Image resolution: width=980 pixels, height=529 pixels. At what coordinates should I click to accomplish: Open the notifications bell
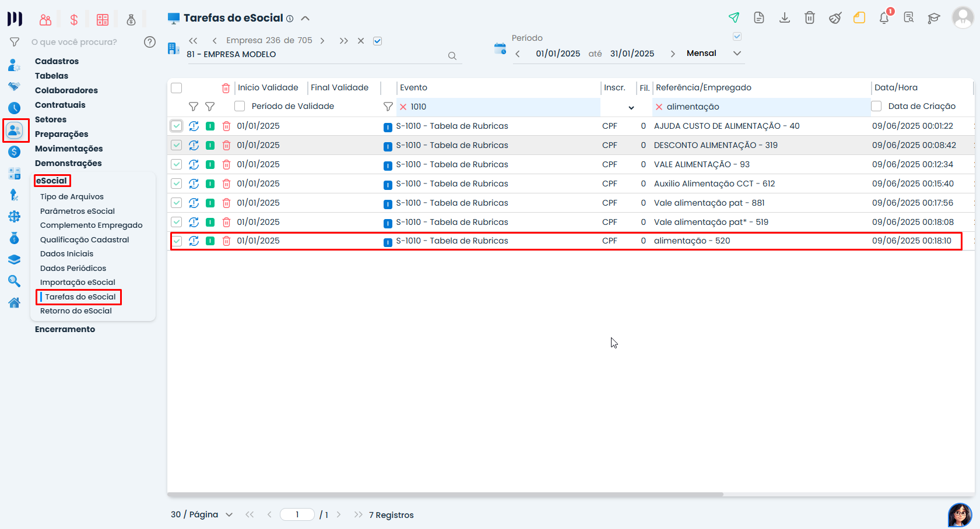click(884, 17)
